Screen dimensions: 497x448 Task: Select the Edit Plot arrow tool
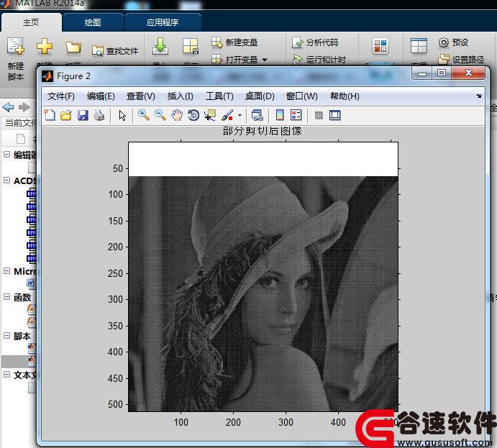click(122, 115)
